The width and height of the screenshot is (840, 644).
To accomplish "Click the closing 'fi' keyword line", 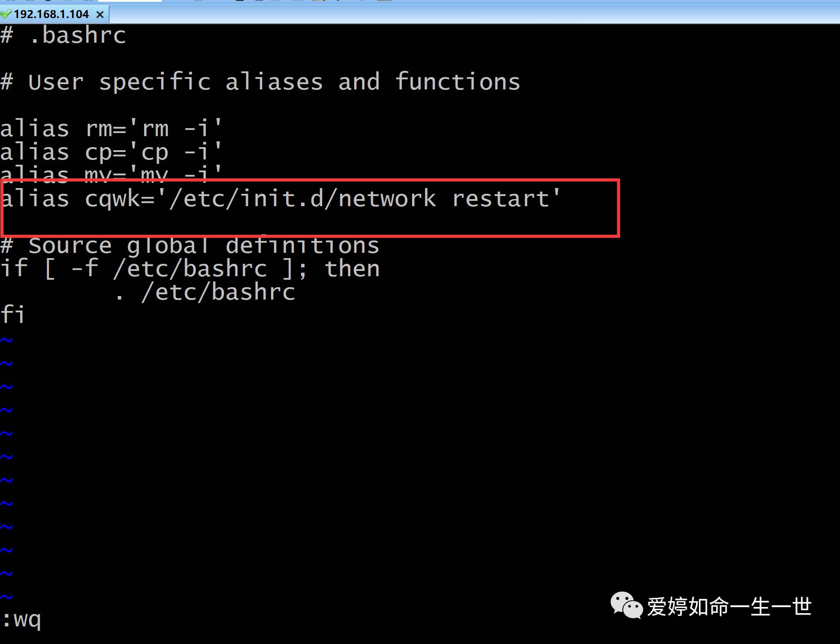I will (x=12, y=315).
